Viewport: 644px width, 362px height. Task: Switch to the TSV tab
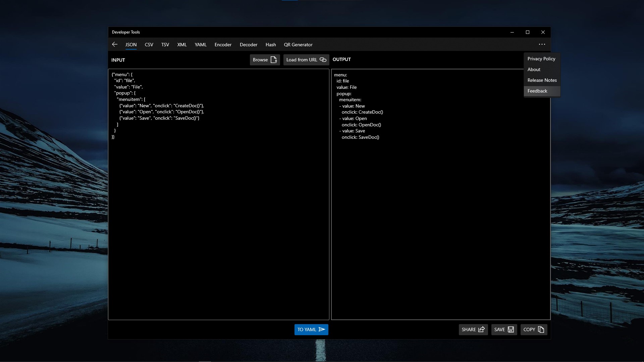pyautogui.click(x=165, y=45)
